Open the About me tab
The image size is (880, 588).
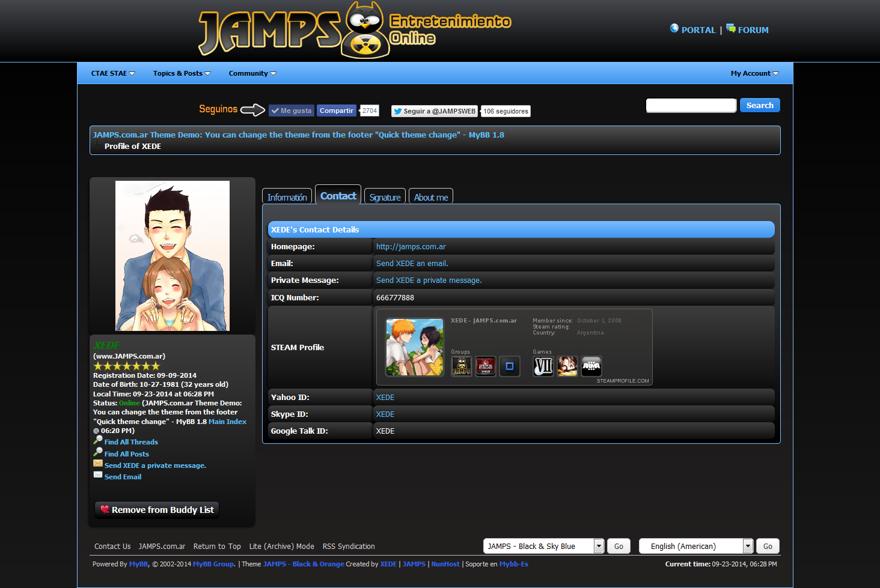[x=430, y=197]
